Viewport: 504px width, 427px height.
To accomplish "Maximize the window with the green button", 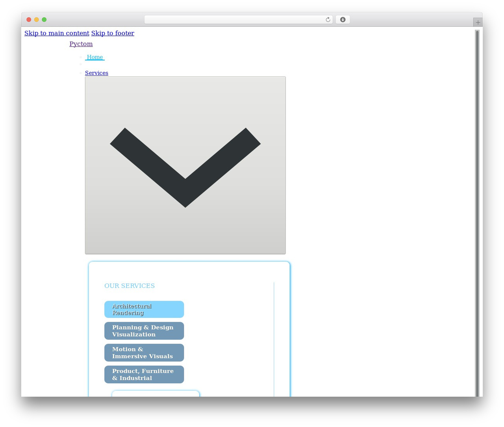I will pyautogui.click(x=44, y=20).
